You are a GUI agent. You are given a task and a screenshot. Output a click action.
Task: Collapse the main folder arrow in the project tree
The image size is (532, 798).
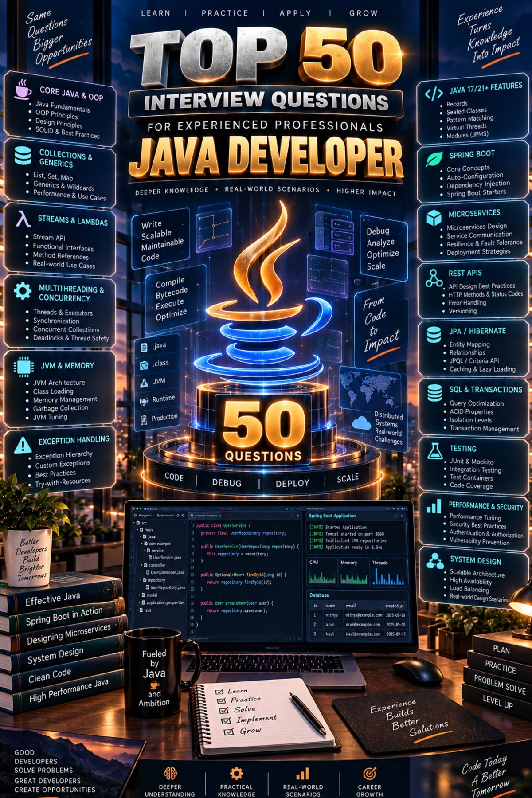point(137,530)
